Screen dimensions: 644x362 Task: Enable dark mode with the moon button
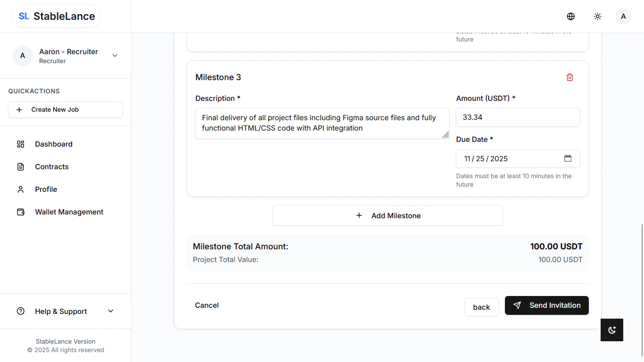coord(611,330)
